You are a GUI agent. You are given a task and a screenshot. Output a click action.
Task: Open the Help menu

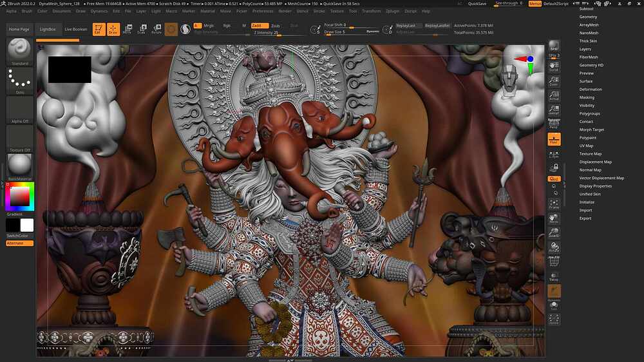coord(426,11)
